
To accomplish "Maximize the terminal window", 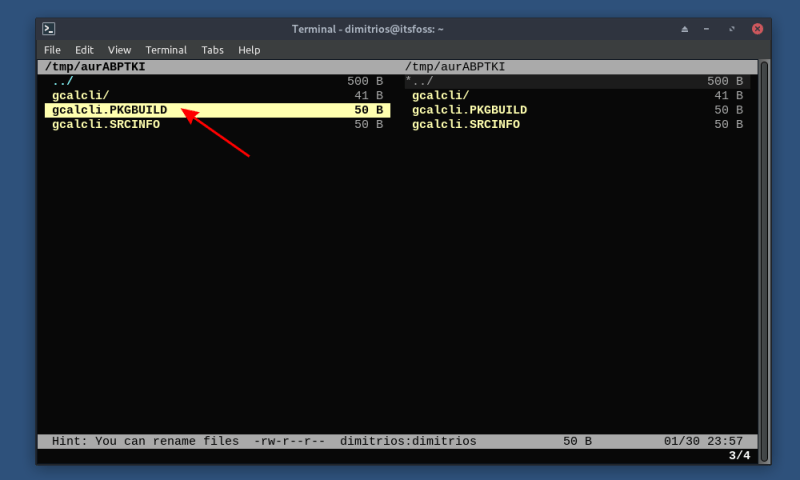I will pos(732,29).
